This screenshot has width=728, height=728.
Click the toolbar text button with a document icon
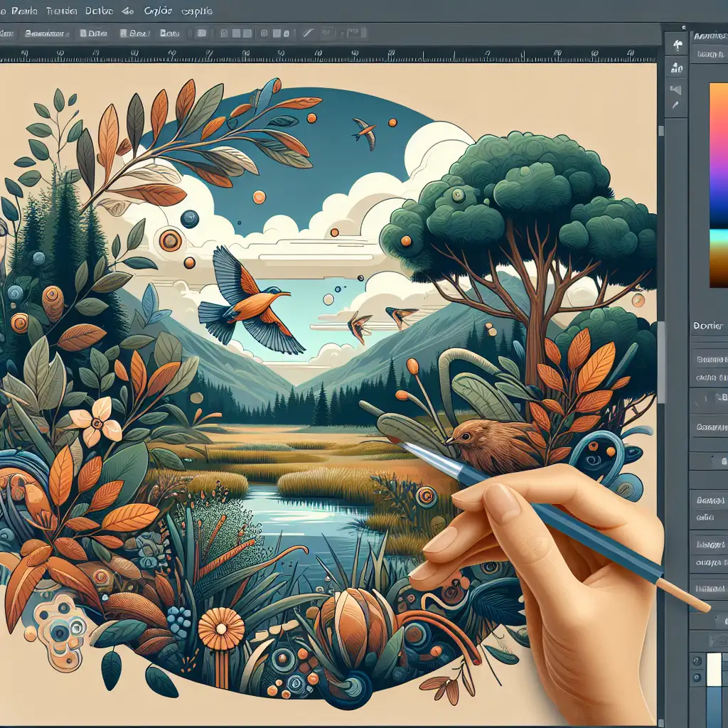(x=94, y=33)
